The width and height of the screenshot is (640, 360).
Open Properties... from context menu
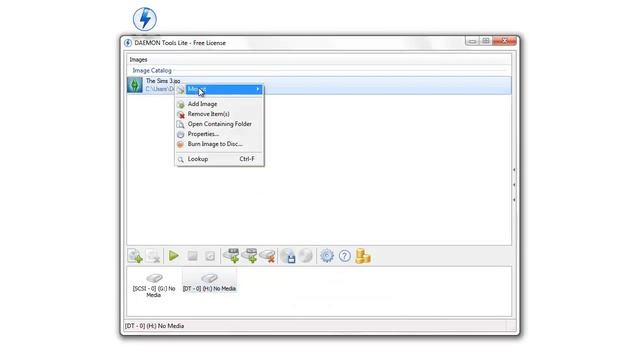coord(219,134)
